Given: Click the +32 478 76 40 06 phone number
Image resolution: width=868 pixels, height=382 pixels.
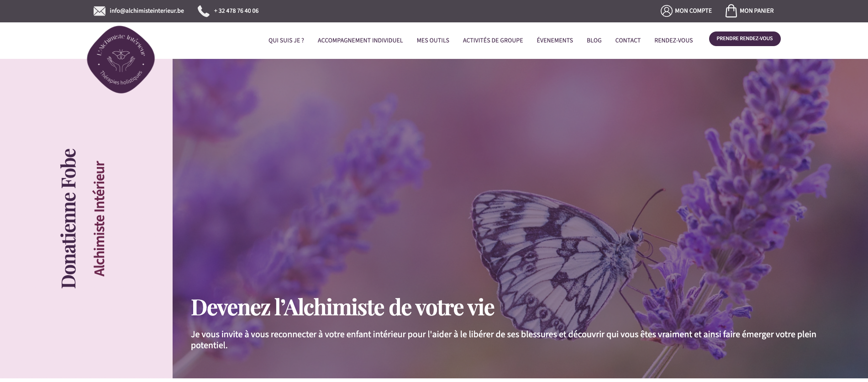Looking at the screenshot, I should click(236, 11).
